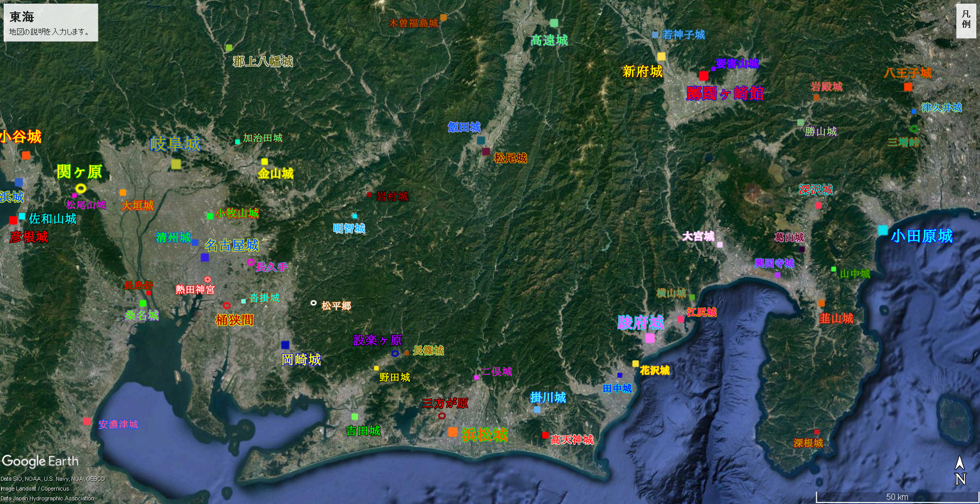Select the pink square marker for 駿府城
The width and height of the screenshot is (980, 504).
(x=650, y=338)
